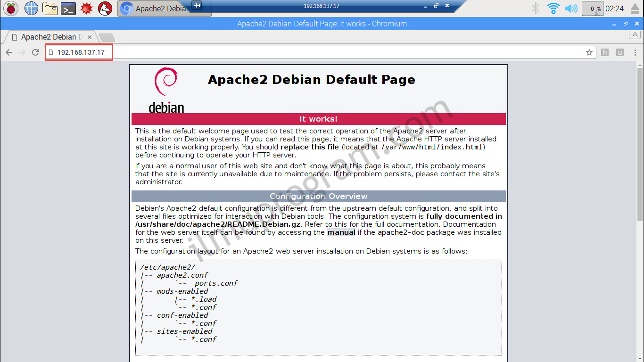Minimize the VNC session toolbar
This screenshot has height=362, width=644.
[426, 6]
